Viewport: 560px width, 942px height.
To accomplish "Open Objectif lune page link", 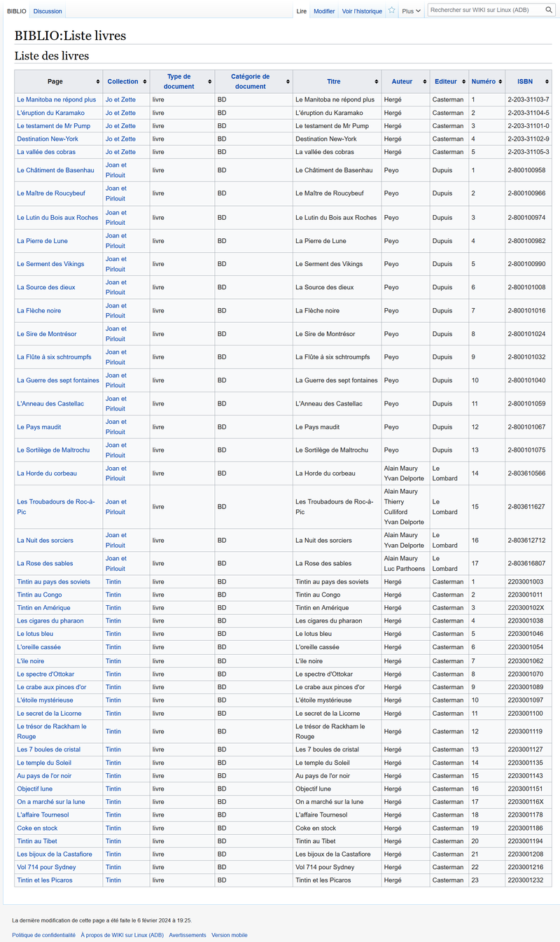I will click(34, 789).
